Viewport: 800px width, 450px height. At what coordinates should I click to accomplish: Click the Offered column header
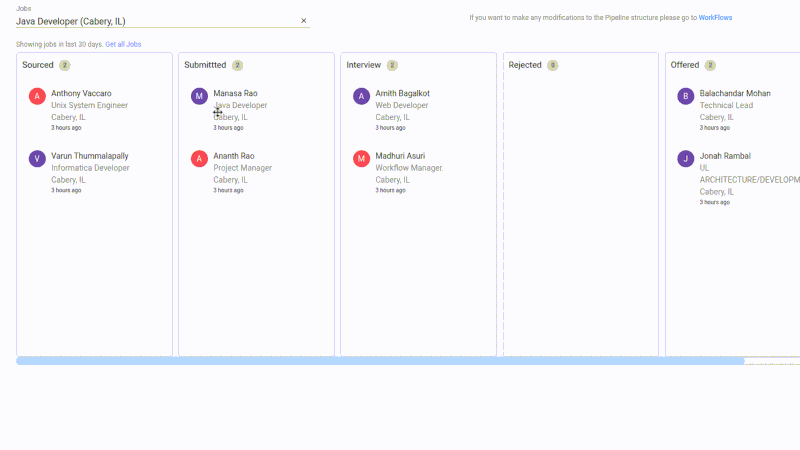click(x=685, y=65)
